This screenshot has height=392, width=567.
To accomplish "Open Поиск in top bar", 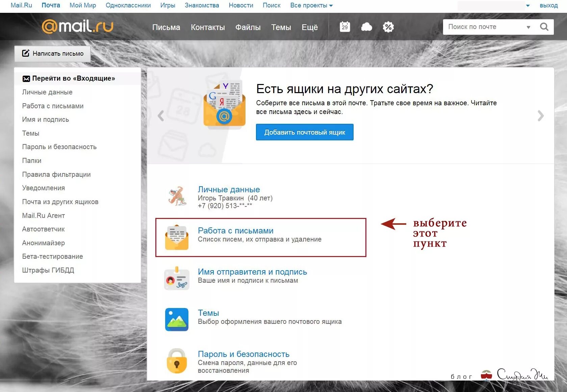I will click(272, 5).
